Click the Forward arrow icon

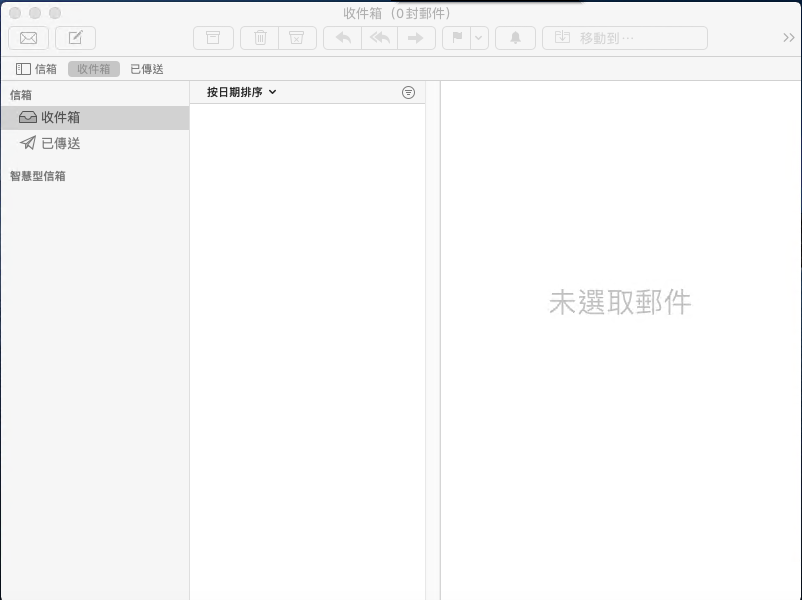pyautogui.click(x=416, y=38)
